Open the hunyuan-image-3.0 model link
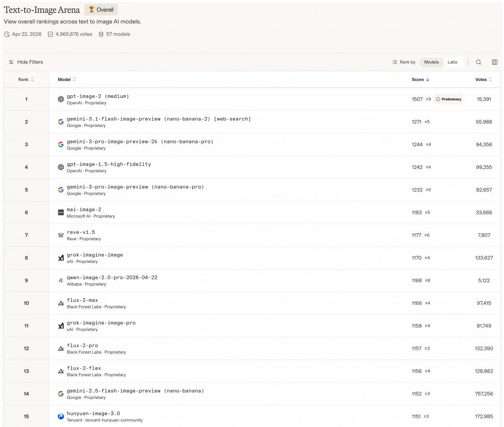Screen dimensions: 504x427 click(93, 413)
